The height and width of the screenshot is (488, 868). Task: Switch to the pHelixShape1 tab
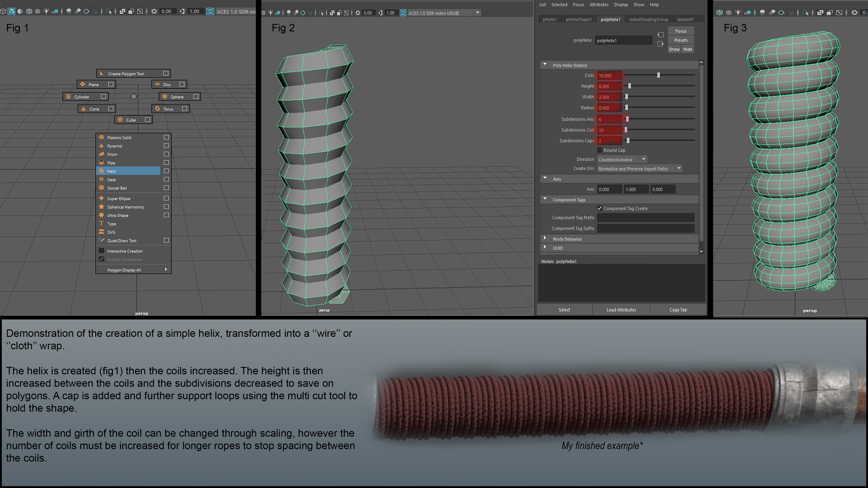[579, 19]
